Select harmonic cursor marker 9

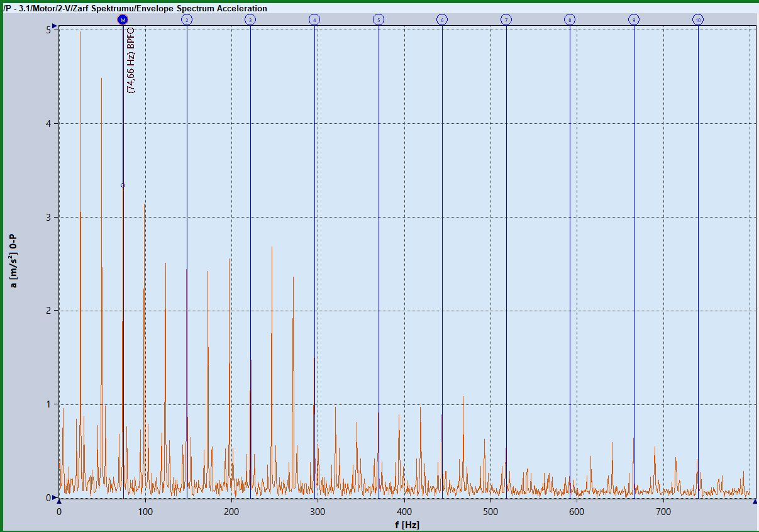(x=634, y=19)
